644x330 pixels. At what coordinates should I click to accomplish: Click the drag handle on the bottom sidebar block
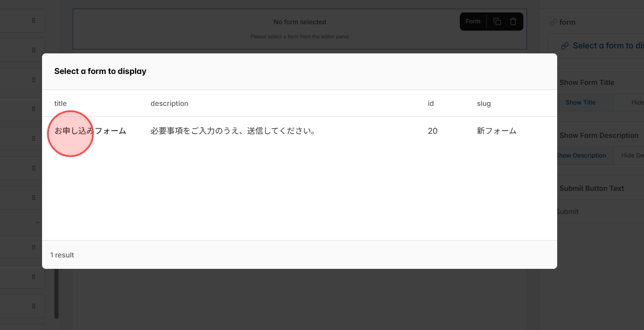coord(33,306)
